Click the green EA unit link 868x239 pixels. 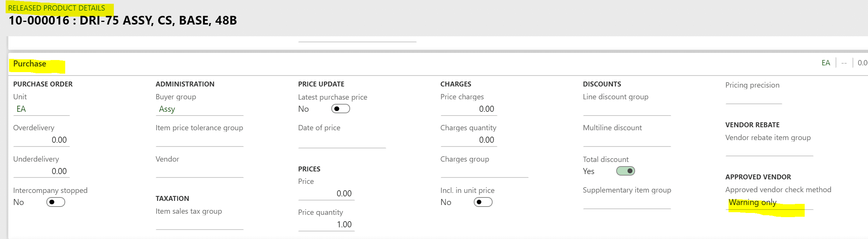[825, 63]
